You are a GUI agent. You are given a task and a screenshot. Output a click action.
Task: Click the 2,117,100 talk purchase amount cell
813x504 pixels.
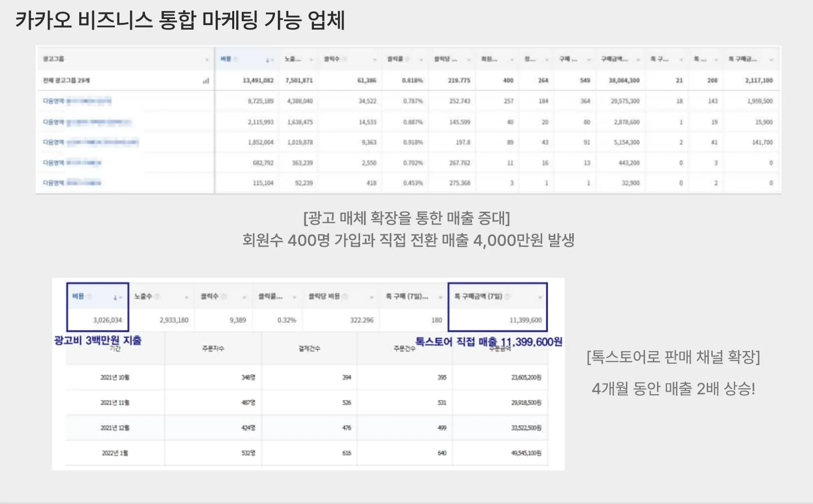pos(759,80)
